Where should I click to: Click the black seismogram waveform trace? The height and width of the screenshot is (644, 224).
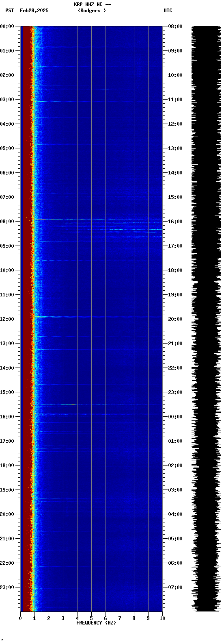pos(206,318)
